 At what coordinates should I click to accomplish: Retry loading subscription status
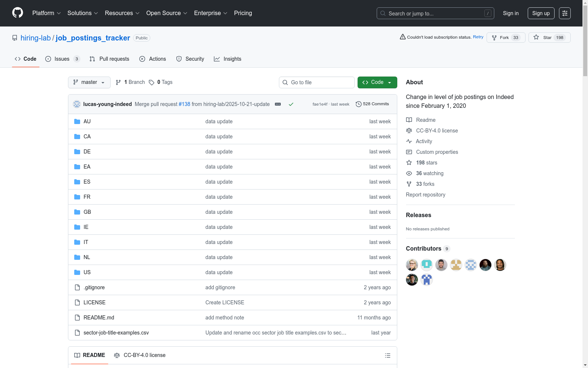478,37
